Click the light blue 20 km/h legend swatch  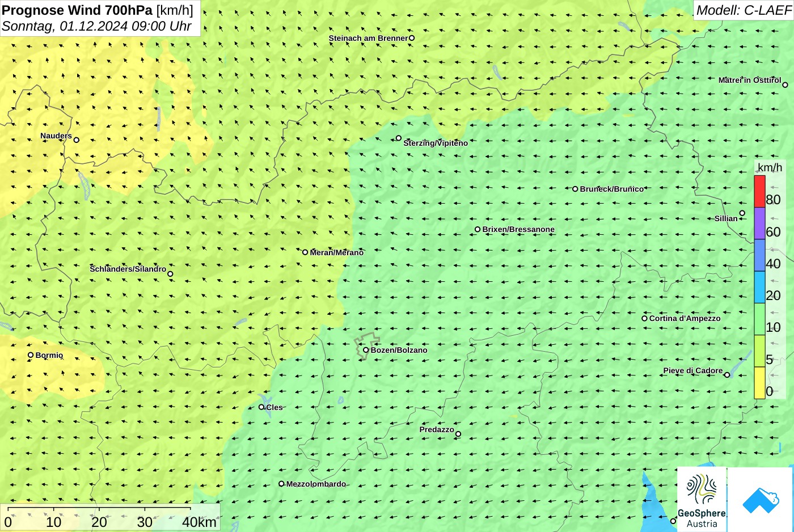pos(759,287)
